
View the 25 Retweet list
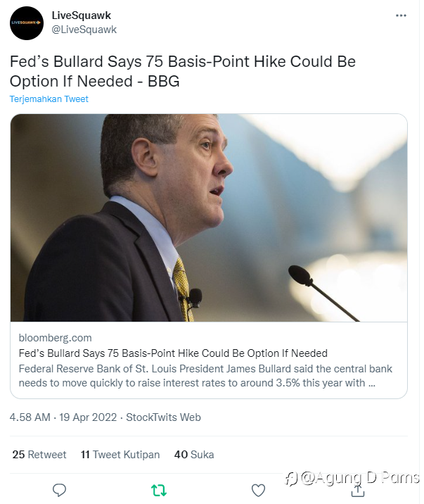[x=39, y=455]
